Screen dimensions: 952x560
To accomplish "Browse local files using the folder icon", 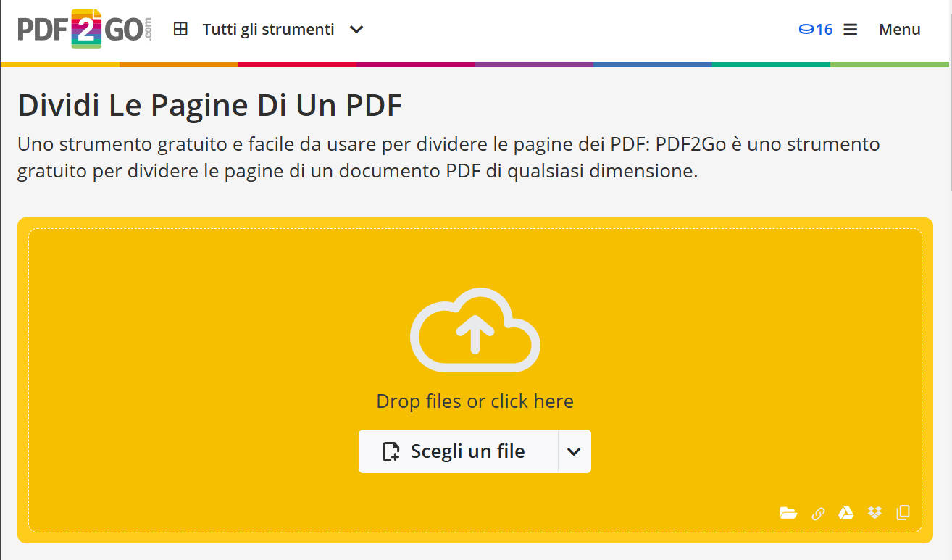I will 788,513.
